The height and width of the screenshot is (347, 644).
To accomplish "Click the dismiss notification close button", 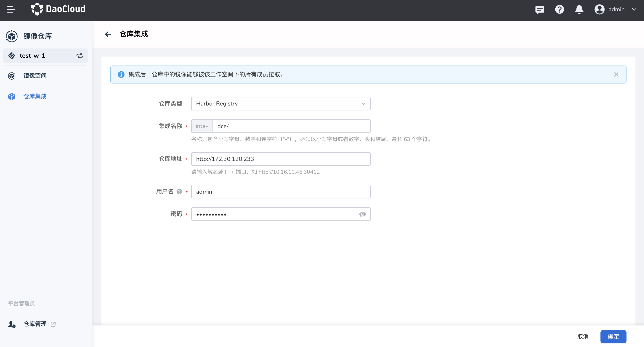I will (617, 74).
